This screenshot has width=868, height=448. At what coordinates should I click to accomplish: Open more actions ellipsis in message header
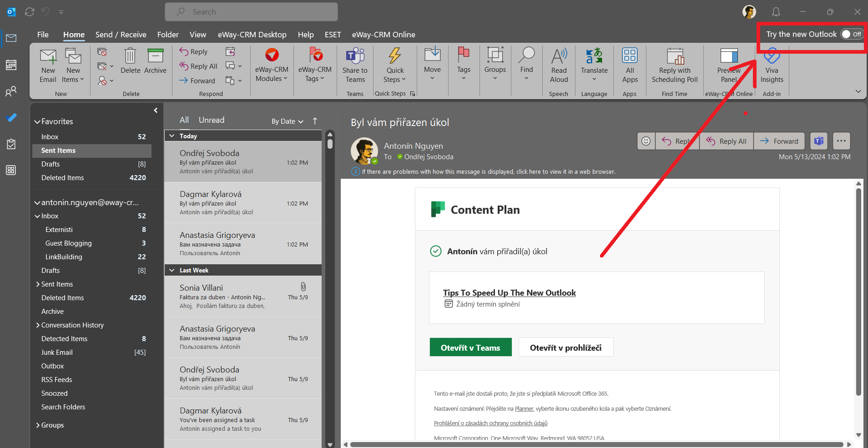[841, 141]
